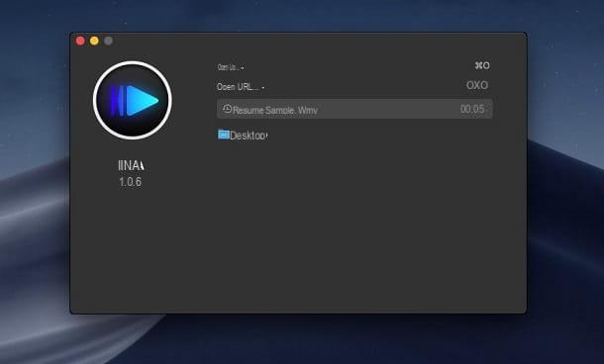Click the IINA app name text
The width and height of the screenshot is (604, 364).
[x=131, y=165]
